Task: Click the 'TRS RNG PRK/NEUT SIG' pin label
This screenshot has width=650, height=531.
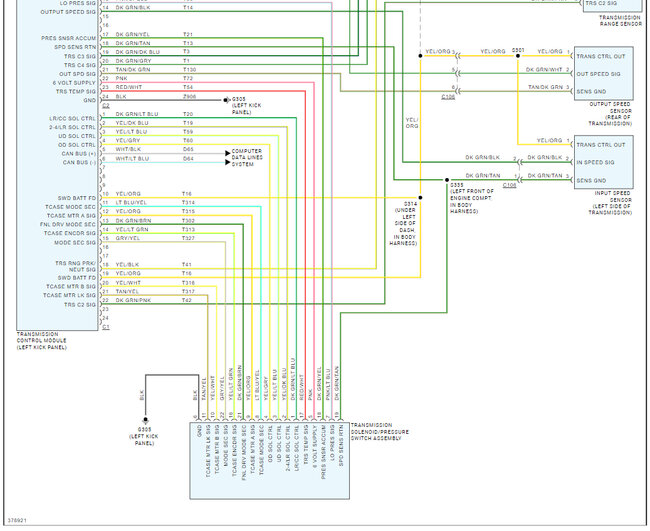Action: point(75,266)
